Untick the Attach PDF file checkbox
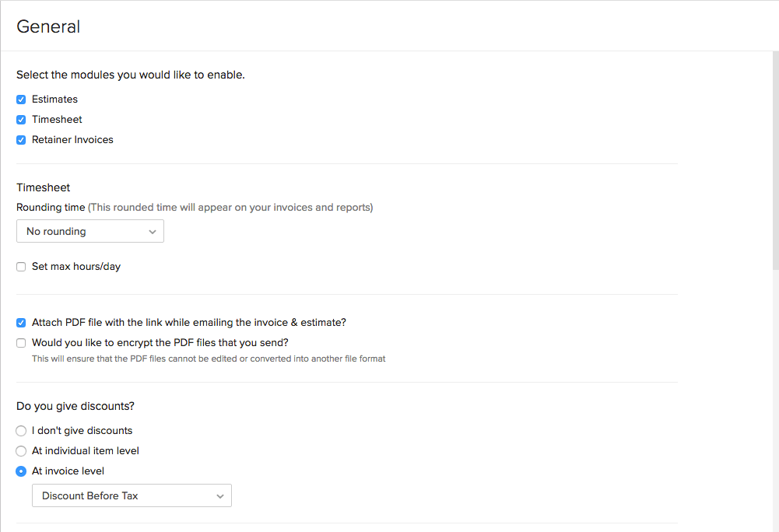The width and height of the screenshot is (779, 532). coord(21,323)
